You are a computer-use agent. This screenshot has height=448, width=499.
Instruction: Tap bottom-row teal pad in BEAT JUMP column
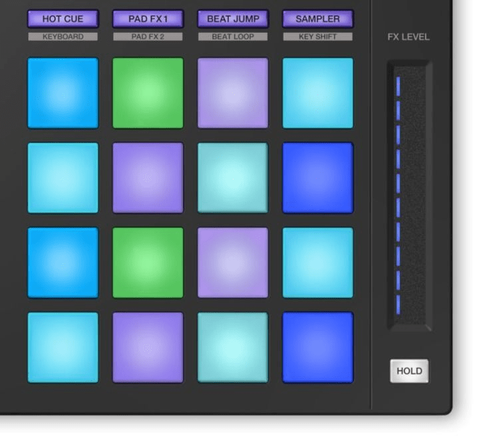coord(233,348)
